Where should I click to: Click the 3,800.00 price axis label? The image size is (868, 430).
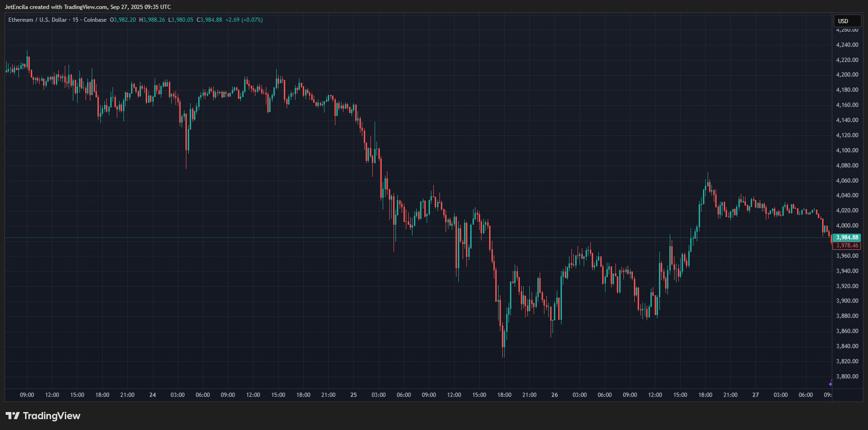pos(847,377)
